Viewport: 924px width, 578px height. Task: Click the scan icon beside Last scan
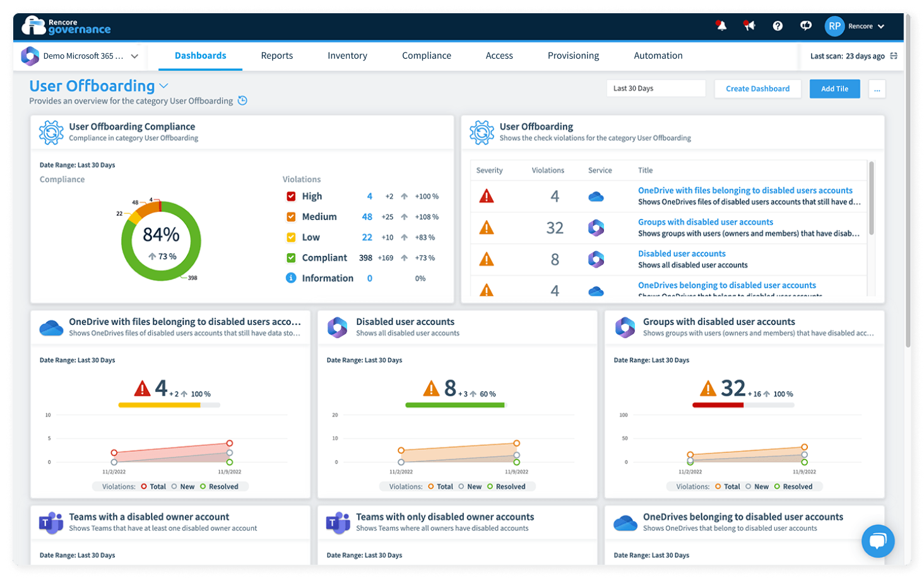[894, 56]
